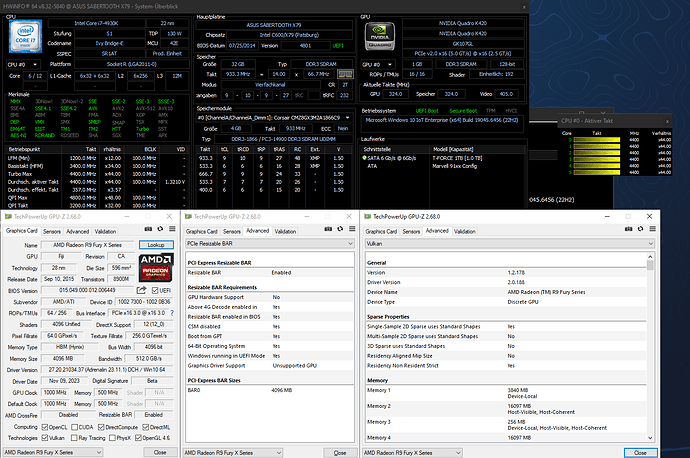Viewport: 690px width, 458px height.
Task: Click the down arrow of the Vulkan list scrollbar
Action: 650,438
